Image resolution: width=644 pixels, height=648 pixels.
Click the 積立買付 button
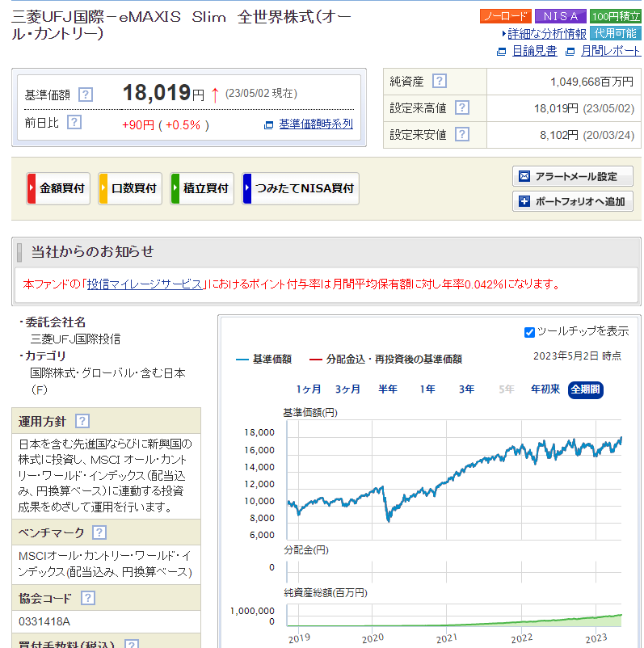[x=202, y=188]
